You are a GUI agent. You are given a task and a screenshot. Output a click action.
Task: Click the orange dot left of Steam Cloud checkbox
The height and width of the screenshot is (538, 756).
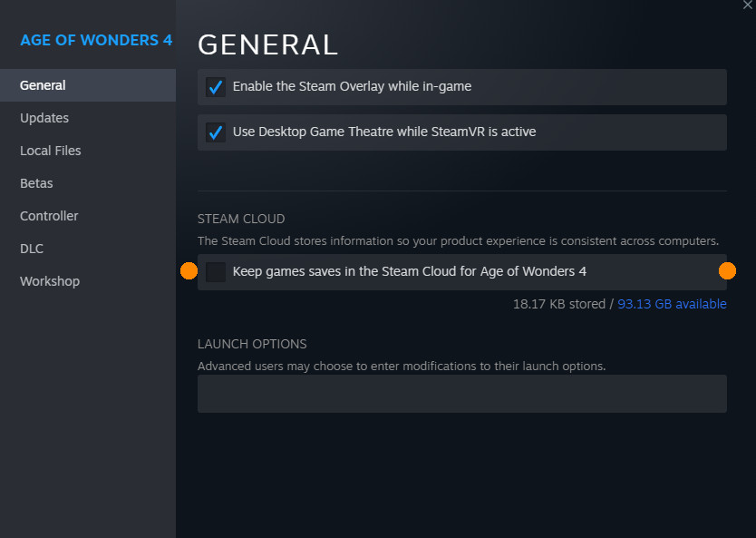click(189, 271)
